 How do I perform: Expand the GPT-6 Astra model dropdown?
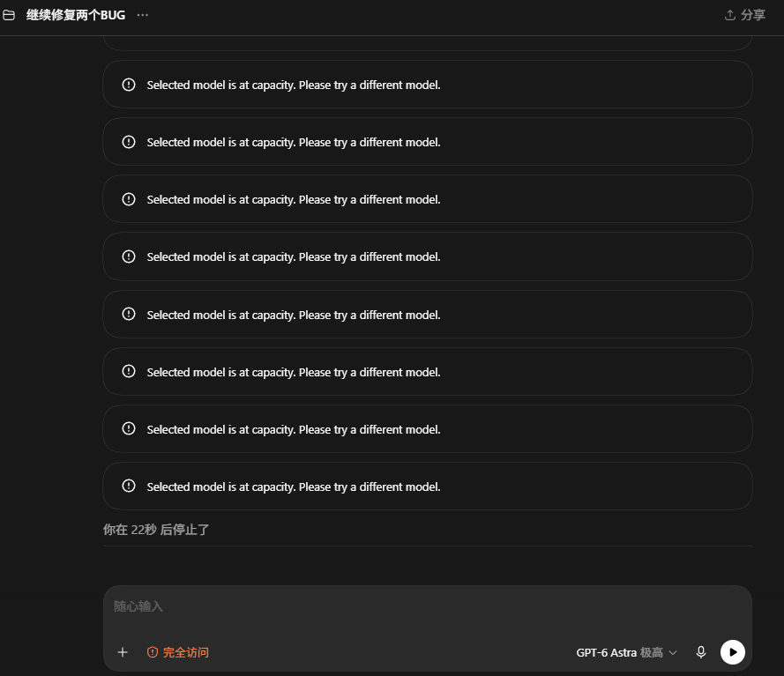pyautogui.click(x=626, y=652)
